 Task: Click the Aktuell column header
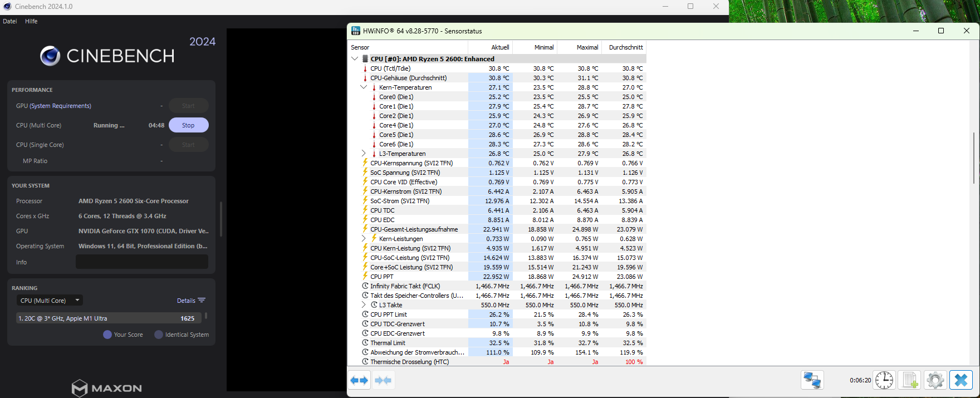pos(490,47)
